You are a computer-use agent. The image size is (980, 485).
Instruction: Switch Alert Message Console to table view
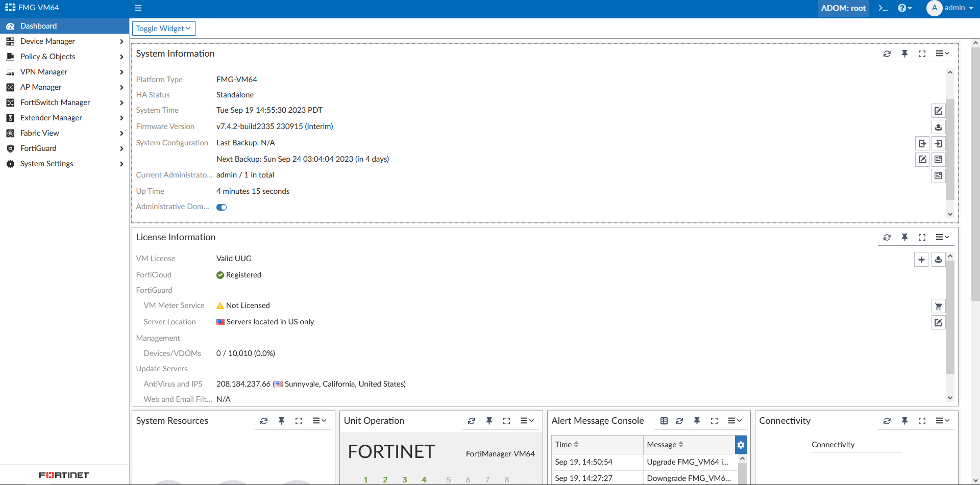click(x=664, y=421)
